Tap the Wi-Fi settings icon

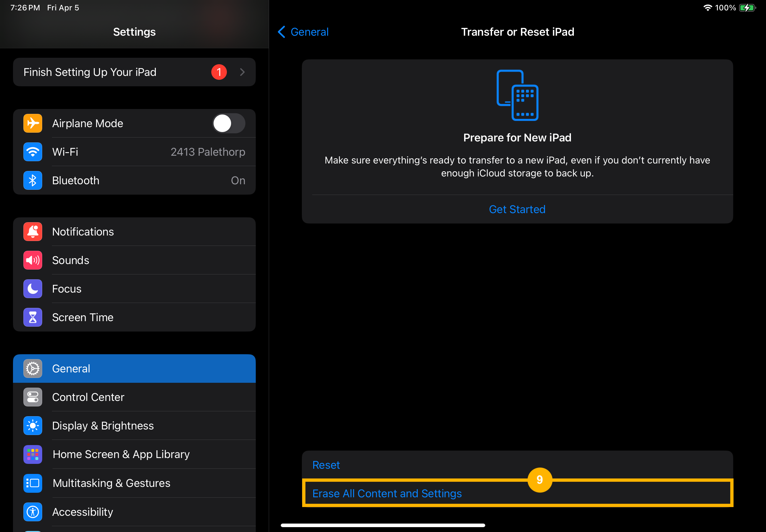(33, 152)
